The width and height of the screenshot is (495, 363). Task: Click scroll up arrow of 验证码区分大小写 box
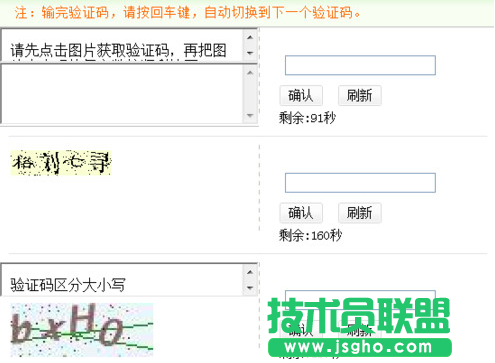point(250,272)
